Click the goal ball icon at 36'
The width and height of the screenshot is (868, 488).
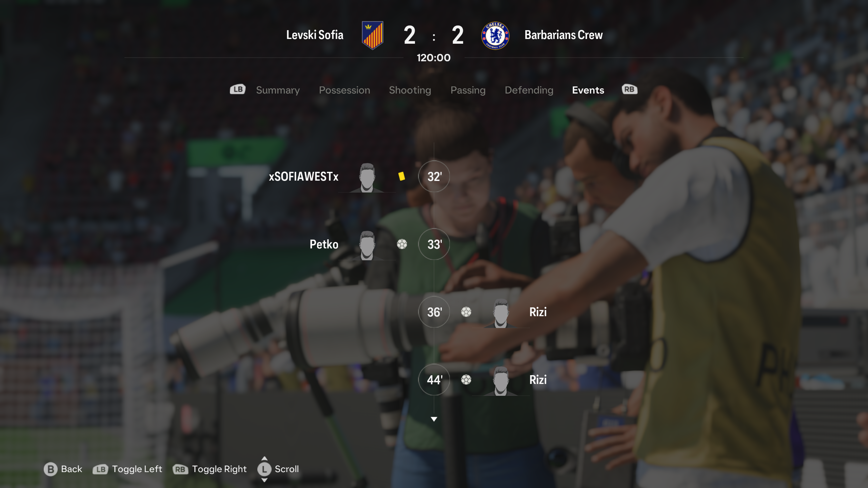pyautogui.click(x=466, y=312)
